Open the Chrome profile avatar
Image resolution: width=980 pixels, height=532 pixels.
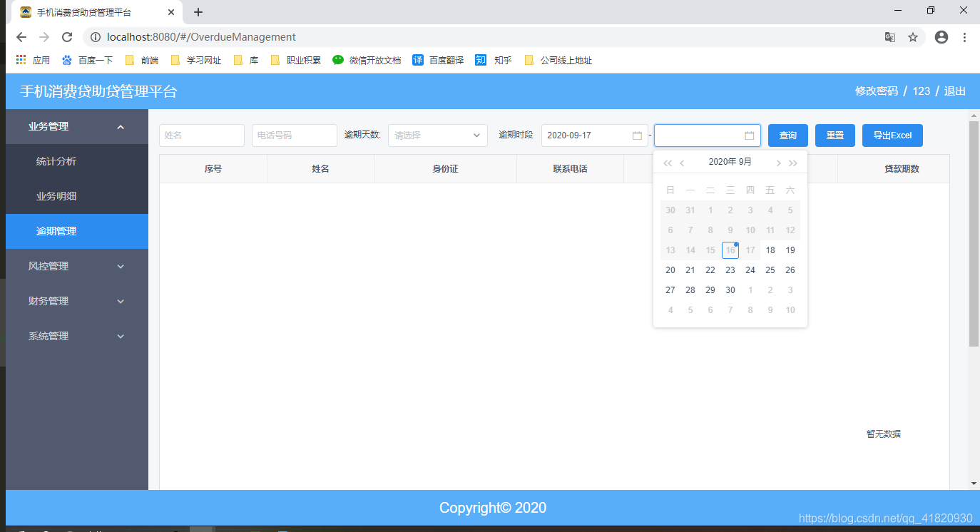(x=941, y=37)
